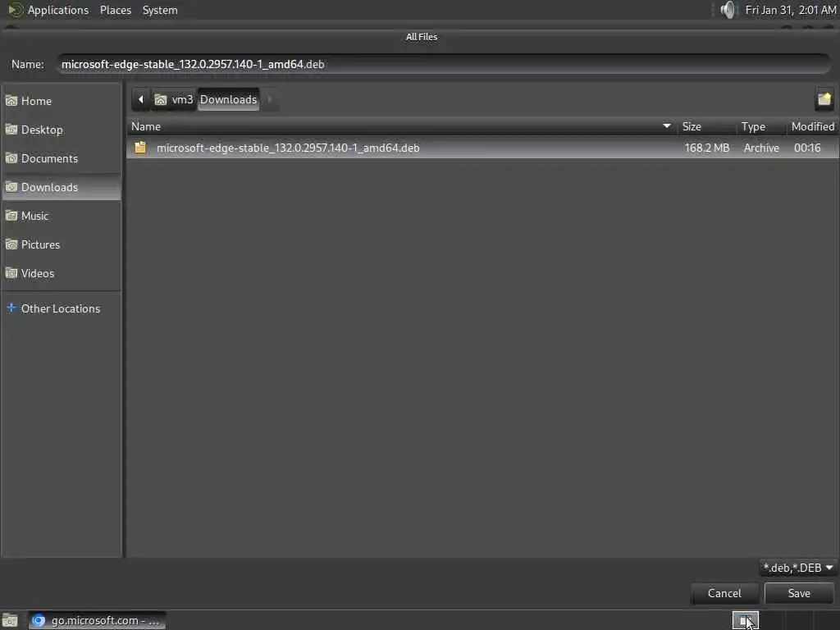Click the 00:16 modified time cell
The image size is (840, 630).
(x=807, y=148)
